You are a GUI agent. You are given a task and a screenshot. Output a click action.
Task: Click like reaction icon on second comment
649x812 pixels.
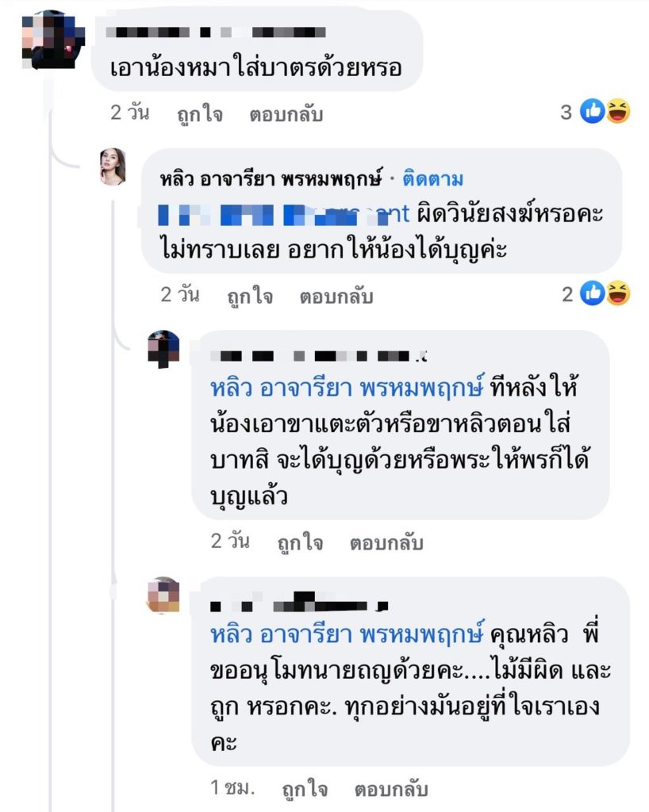coord(592,293)
